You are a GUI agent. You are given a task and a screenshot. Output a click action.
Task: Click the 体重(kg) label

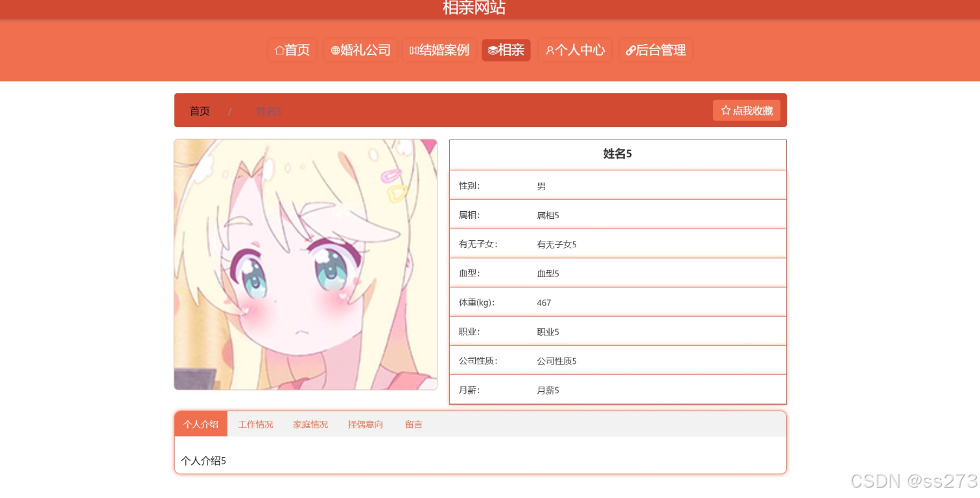[477, 302]
